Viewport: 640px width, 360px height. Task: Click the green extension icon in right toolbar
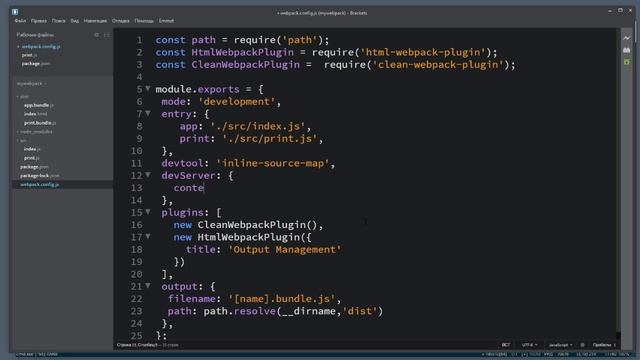627,62
